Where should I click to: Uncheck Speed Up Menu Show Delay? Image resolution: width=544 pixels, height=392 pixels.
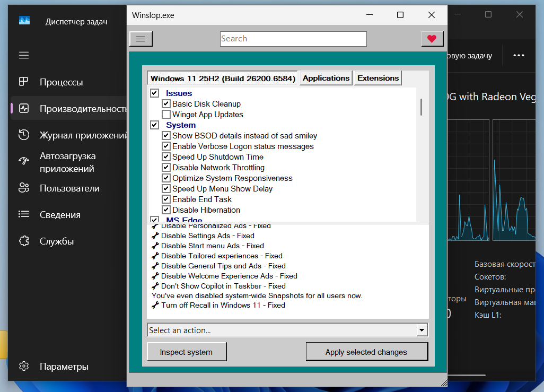click(x=166, y=188)
